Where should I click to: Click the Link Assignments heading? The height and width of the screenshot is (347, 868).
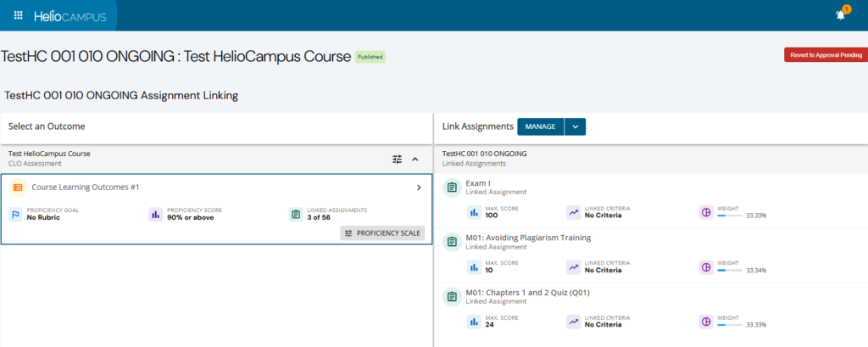point(478,126)
